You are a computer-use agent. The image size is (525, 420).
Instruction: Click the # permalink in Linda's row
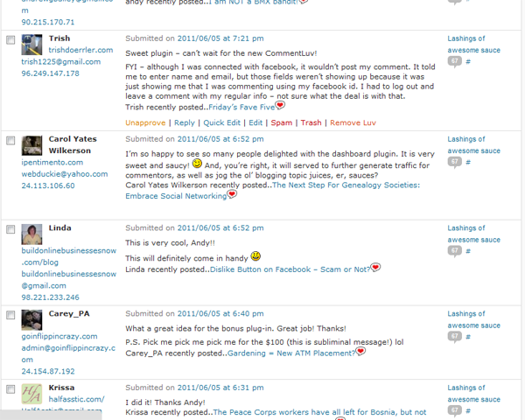[468, 251]
